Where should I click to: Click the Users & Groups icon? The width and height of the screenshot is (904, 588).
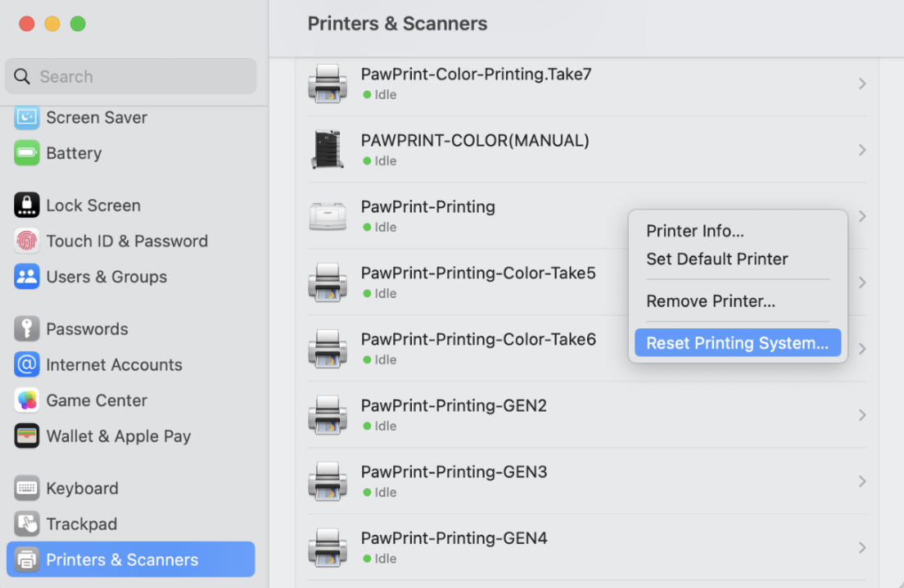pos(27,277)
